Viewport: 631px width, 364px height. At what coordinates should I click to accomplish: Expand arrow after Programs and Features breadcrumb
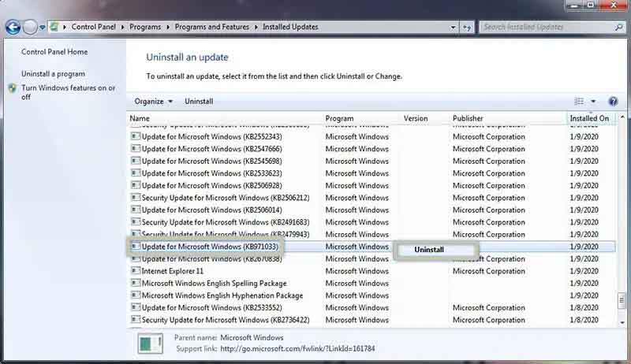click(256, 28)
